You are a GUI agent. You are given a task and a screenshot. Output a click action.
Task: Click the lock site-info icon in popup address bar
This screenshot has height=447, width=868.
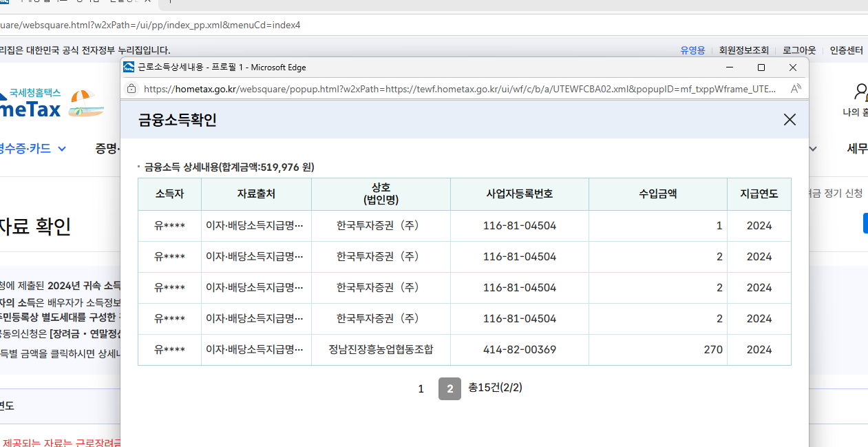tap(131, 88)
